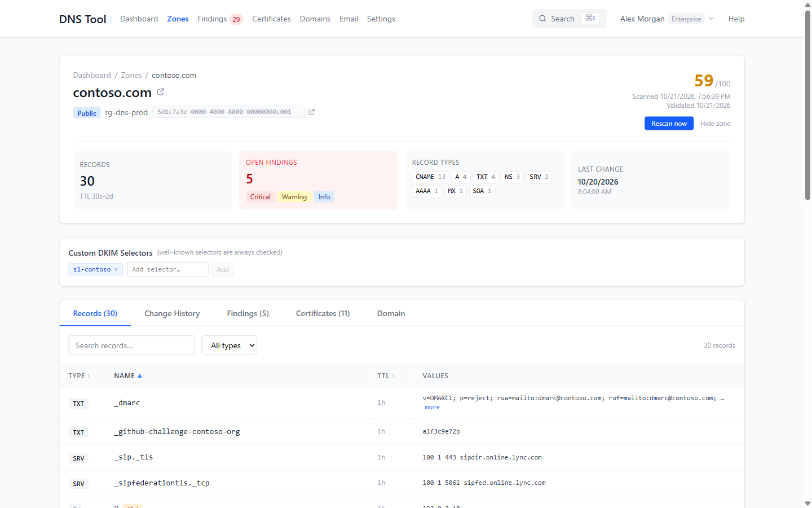Go to Dashboard in top navigation

pyautogui.click(x=139, y=19)
